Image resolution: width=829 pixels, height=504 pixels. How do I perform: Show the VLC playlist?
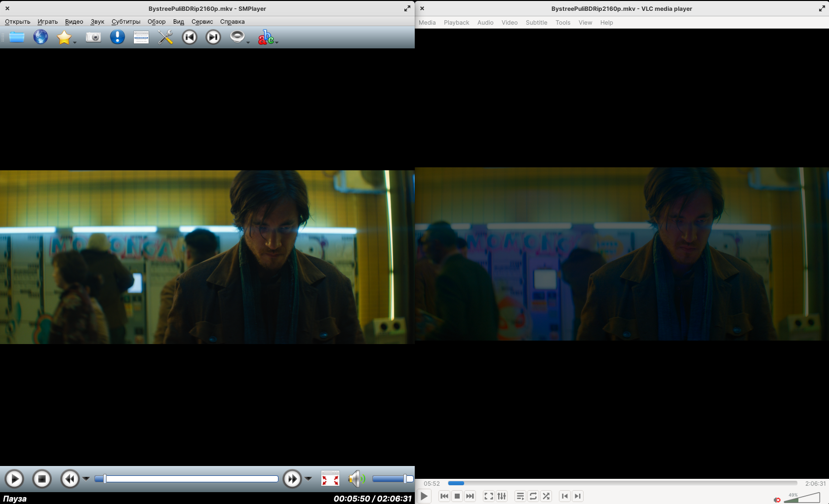pos(520,496)
